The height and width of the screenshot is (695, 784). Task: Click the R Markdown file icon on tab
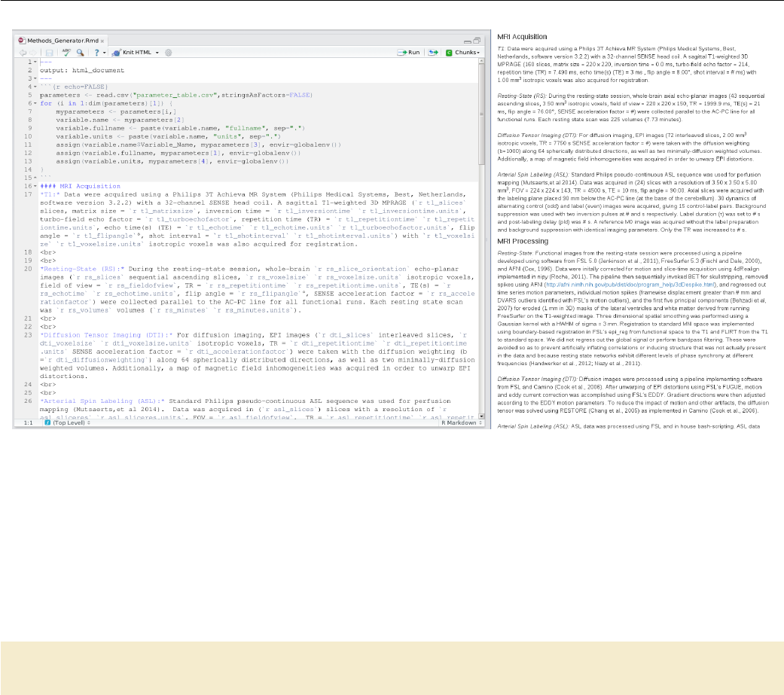tap(22, 41)
